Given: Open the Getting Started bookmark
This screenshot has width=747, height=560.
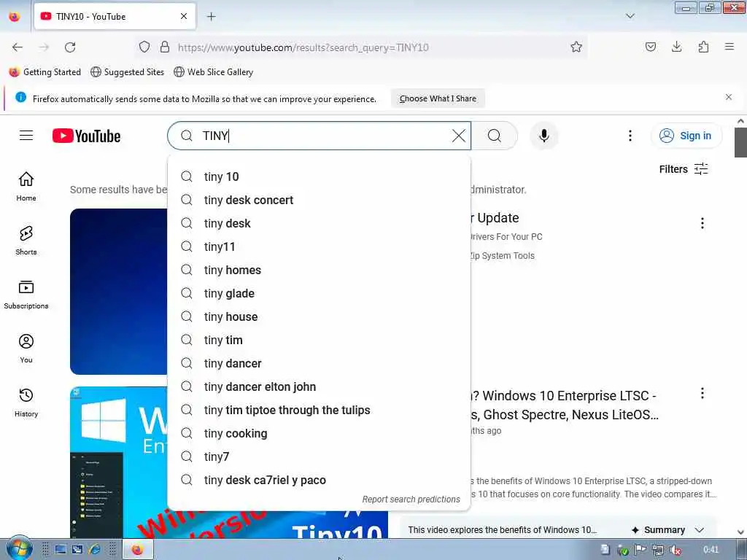Looking at the screenshot, I should coord(45,72).
